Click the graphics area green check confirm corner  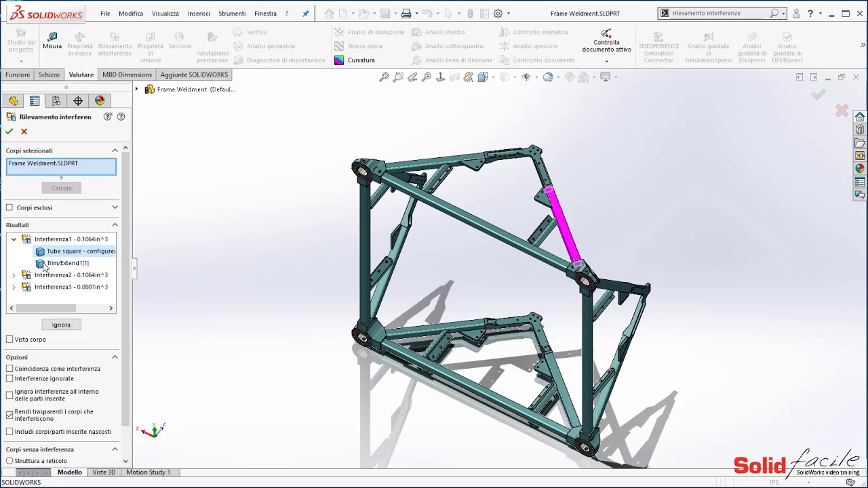tap(818, 95)
